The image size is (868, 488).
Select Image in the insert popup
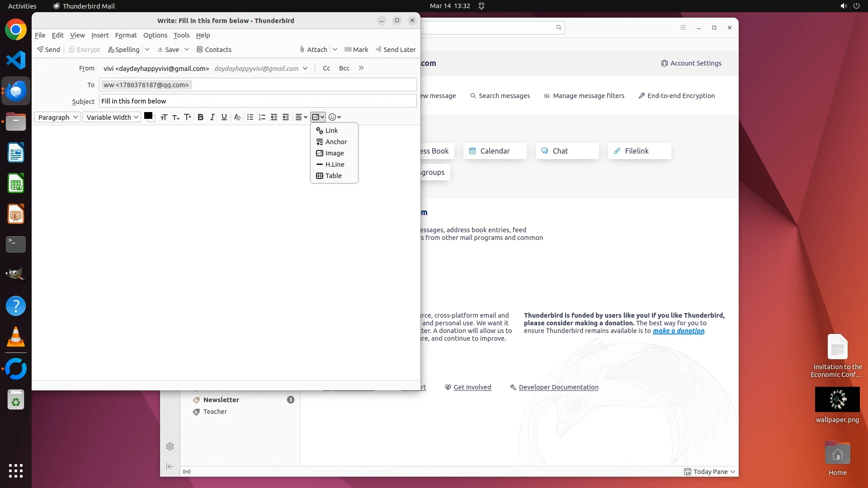coord(334,153)
